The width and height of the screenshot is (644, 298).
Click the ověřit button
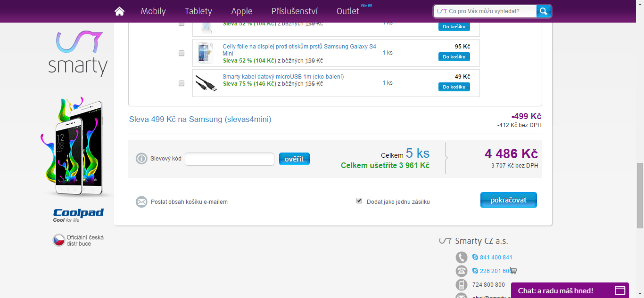pyautogui.click(x=294, y=159)
